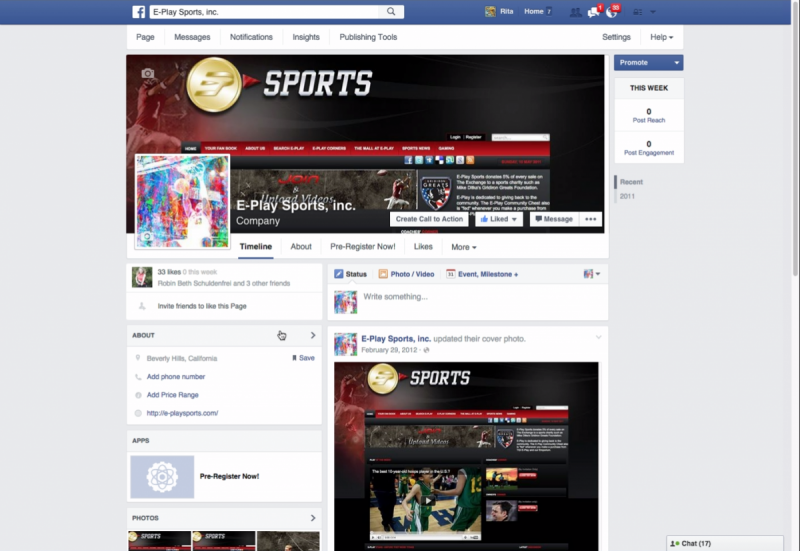
Task: Open account menu arrow in top bar
Action: [x=653, y=12]
